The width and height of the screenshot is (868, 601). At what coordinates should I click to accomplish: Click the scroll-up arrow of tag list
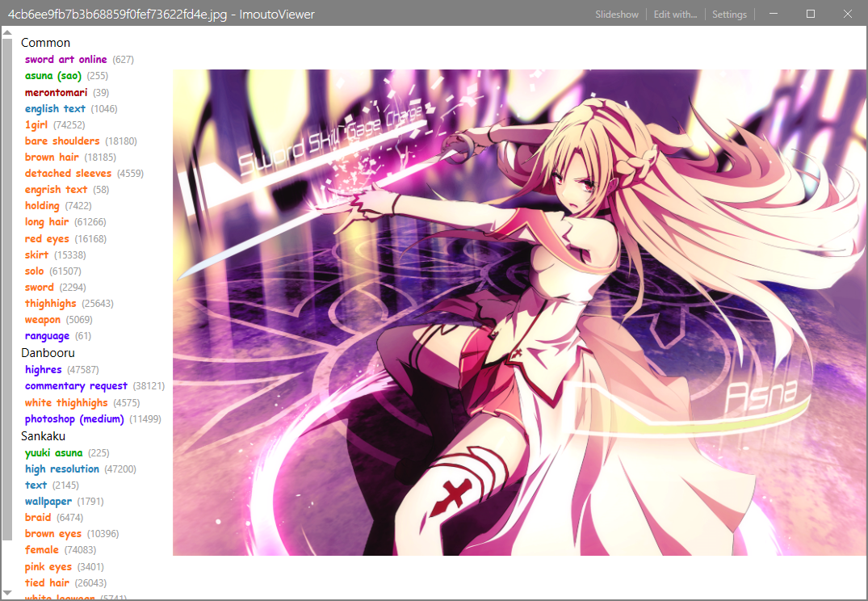7,32
